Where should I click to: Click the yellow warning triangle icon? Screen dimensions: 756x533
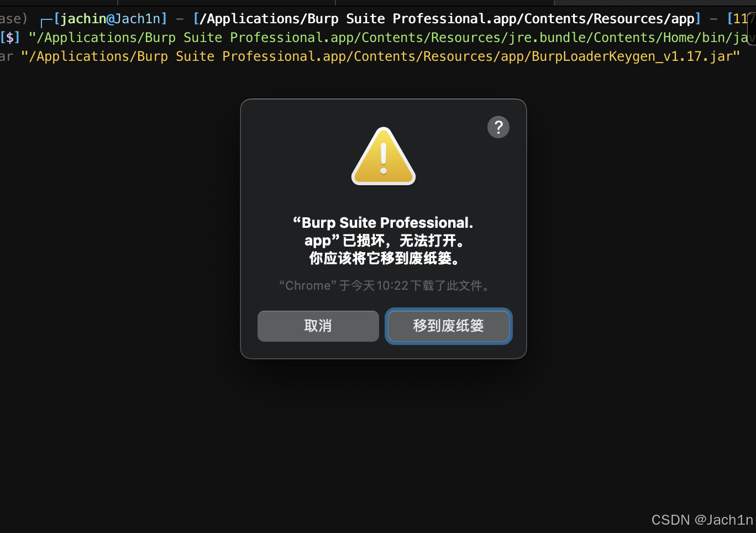tap(384, 156)
